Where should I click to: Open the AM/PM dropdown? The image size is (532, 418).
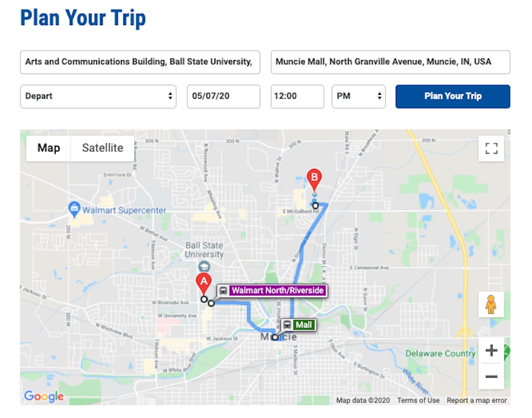[358, 96]
